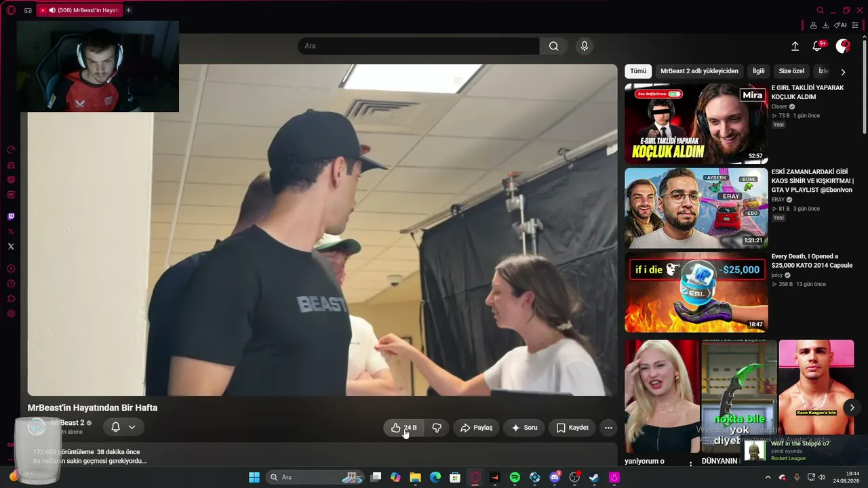Open the YouTube account avatar menu
The height and width of the screenshot is (488, 868).
(x=843, y=46)
